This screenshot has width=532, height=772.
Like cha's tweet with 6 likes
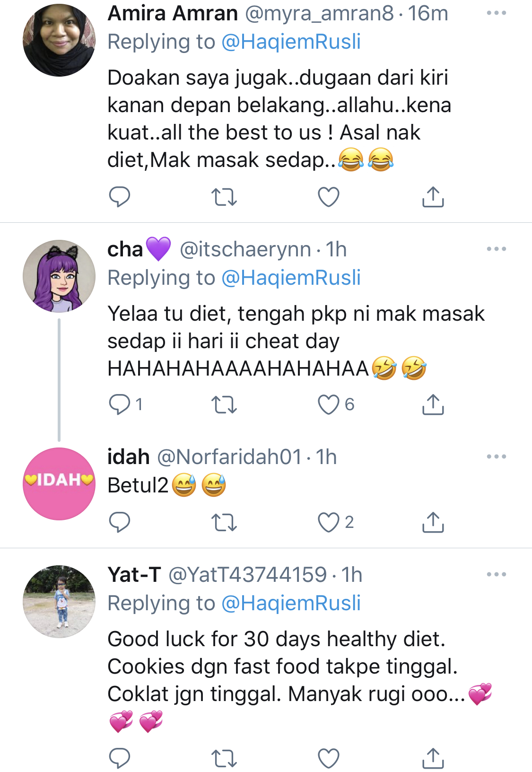(328, 405)
